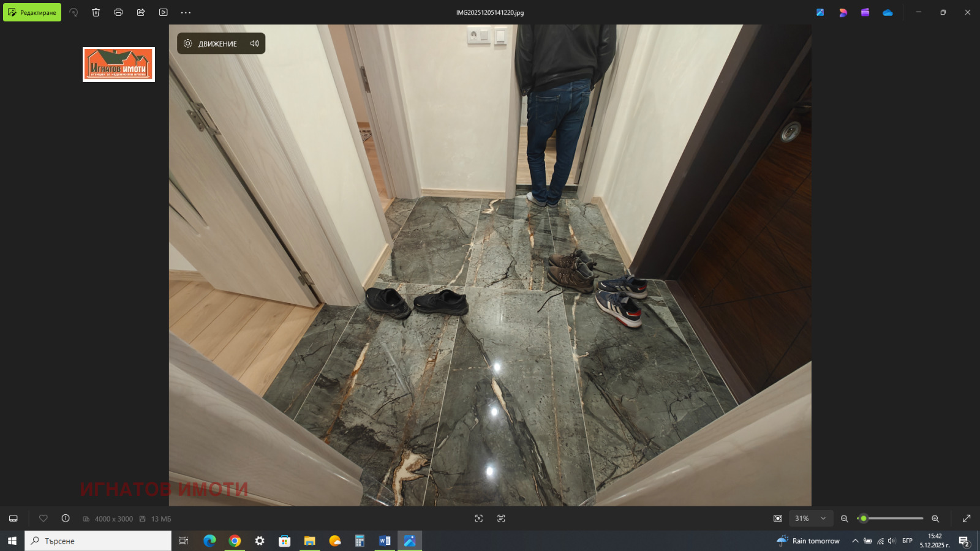The width and height of the screenshot is (980, 551).
Task: Click the green Редактиране edit button
Action: coord(32,12)
